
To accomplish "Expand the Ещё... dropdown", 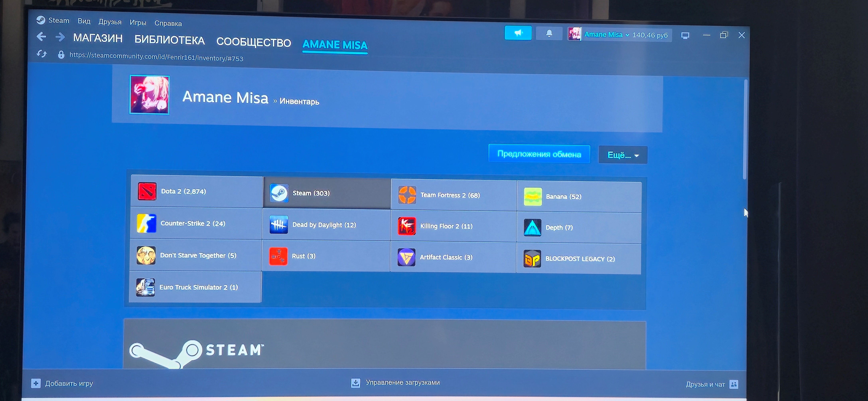I will 623,155.
